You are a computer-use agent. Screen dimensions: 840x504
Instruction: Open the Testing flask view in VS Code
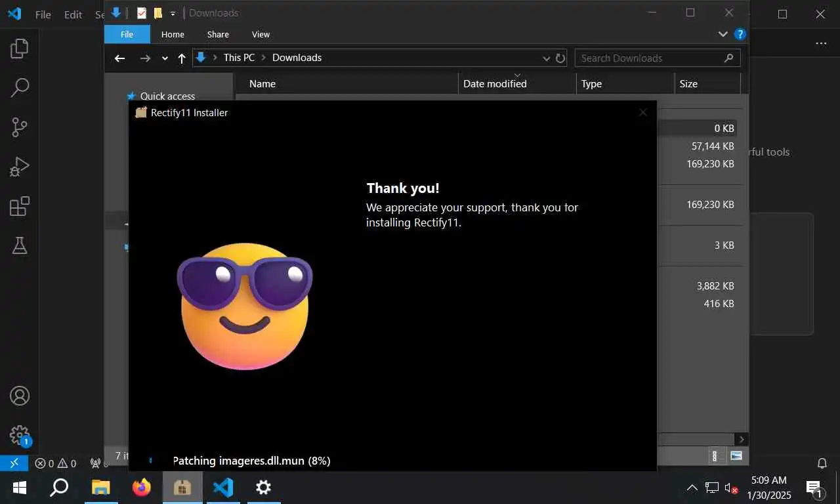[x=20, y=245]
